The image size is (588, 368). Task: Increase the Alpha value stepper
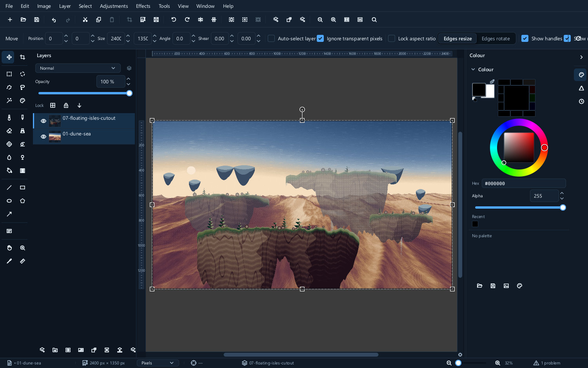coord(562,193)
